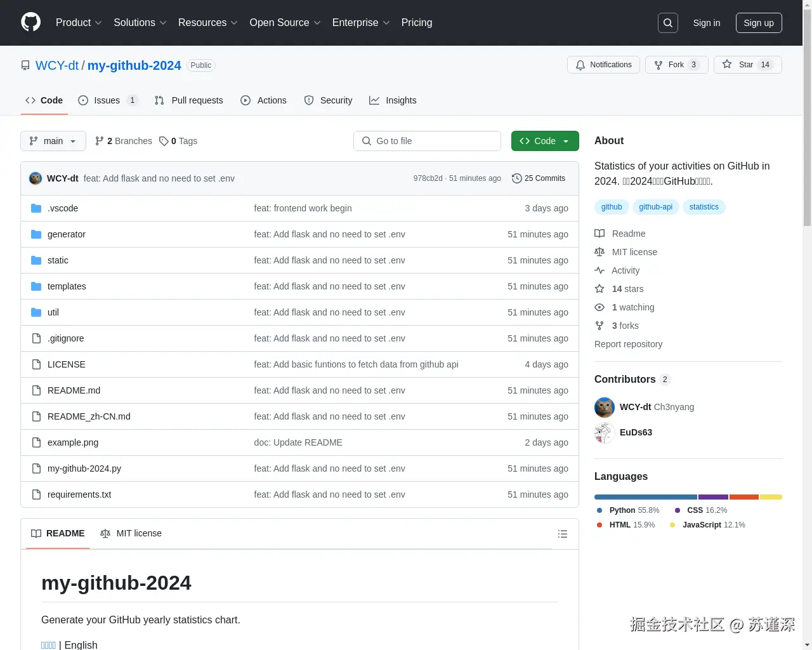Open the folder icon beside generator
The height and width of the screenshot is (650, 812).
pyautogui.click(x=36, y=234)
